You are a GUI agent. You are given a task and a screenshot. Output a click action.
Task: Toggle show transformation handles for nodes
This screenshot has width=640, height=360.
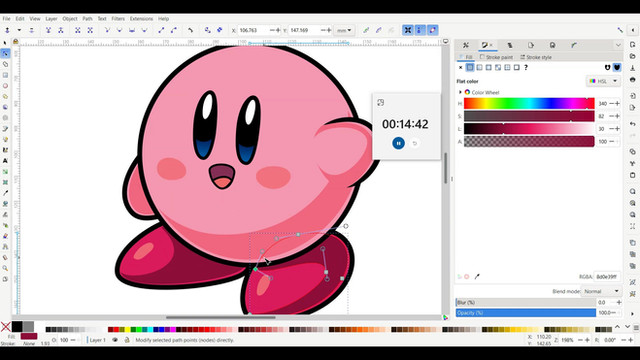(x=407, y=30)
